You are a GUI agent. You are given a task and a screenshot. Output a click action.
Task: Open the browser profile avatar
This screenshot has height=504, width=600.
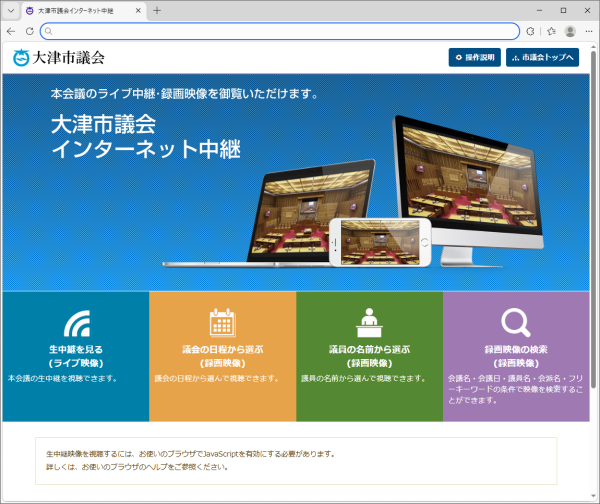[570, 31]
